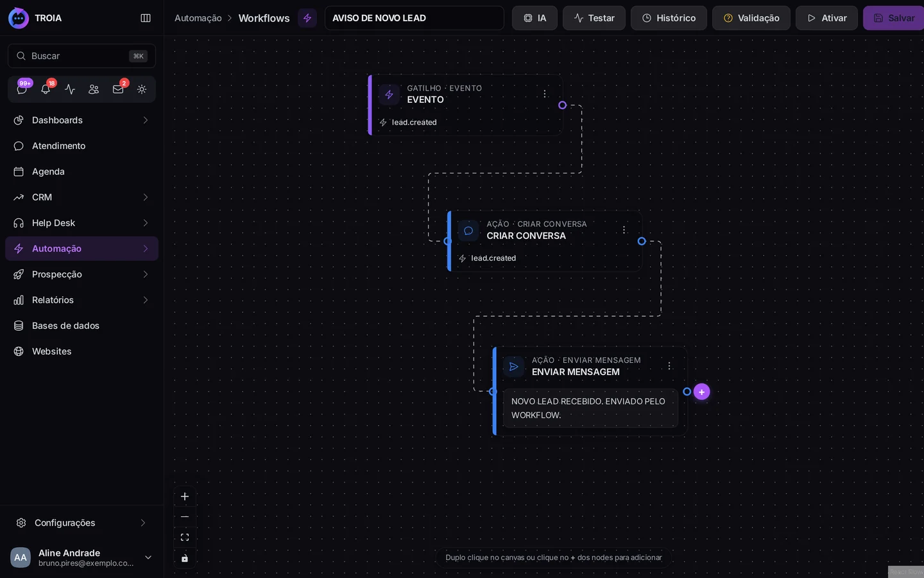
Task: Open options menu of the ENVIAR MENSAGEM node
Action: [669, 366]
